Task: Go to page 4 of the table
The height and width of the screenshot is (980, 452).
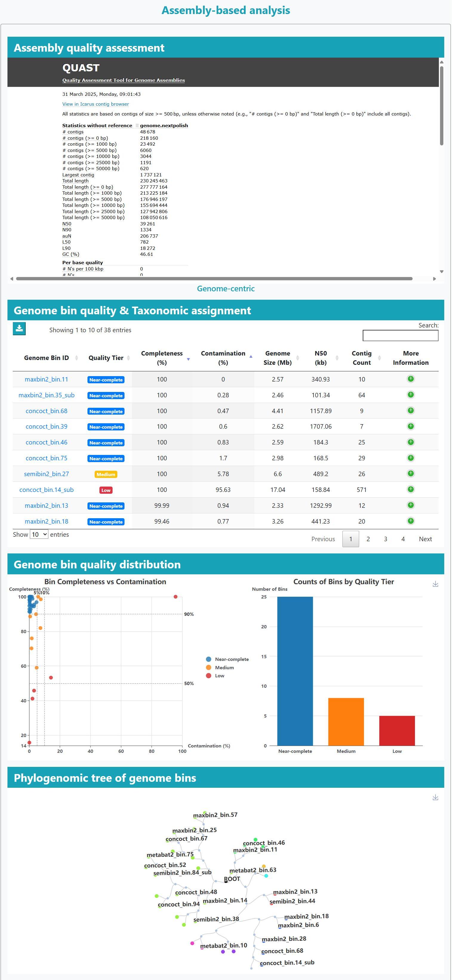Action: tap(403, 539)
